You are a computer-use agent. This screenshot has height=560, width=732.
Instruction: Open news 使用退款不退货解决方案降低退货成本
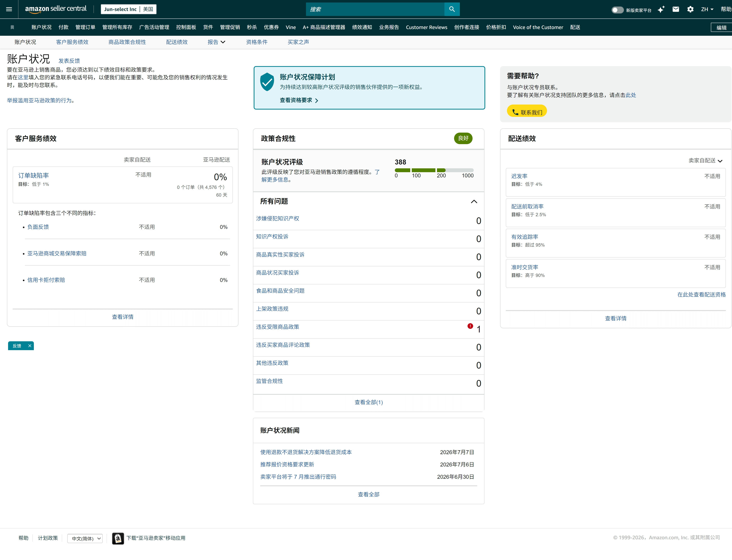[306, 452]
